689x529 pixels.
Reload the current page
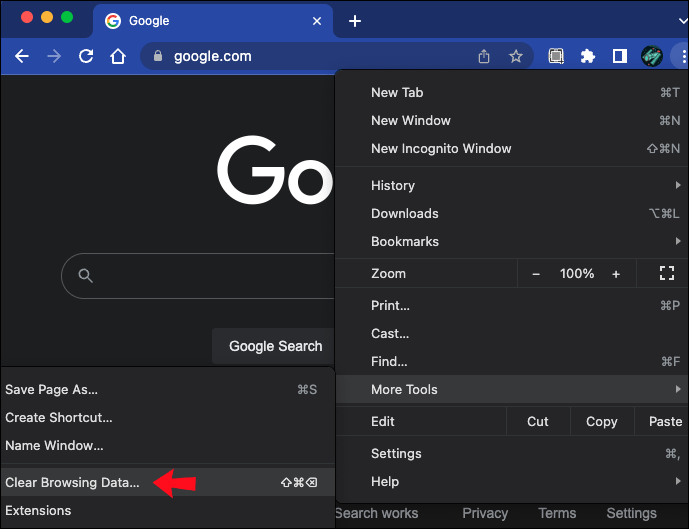pyautogui.click(x=86, y=56)
